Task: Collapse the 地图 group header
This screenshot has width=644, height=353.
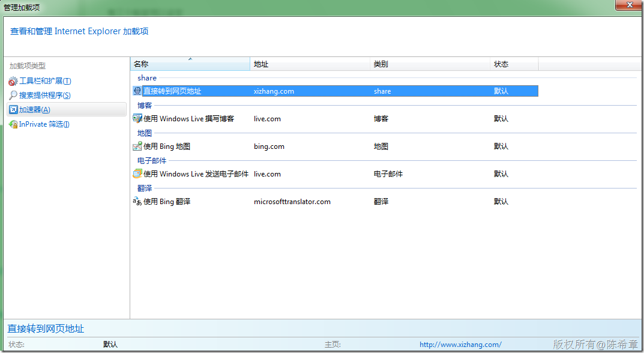Action: coord(145,133)
